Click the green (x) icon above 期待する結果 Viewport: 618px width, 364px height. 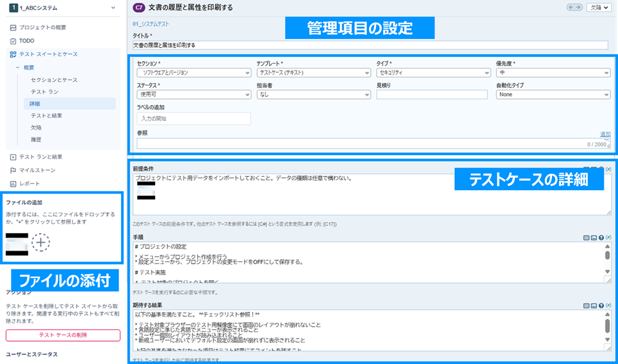[x=609, y=305]
